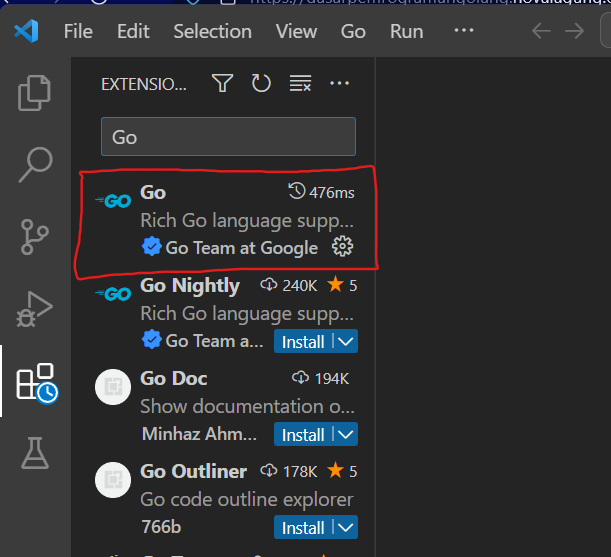This screenshot has width=611, height=557.
Task: Install the Go Nightly extension
Action: pyautogui.click(x=303, y=341)
